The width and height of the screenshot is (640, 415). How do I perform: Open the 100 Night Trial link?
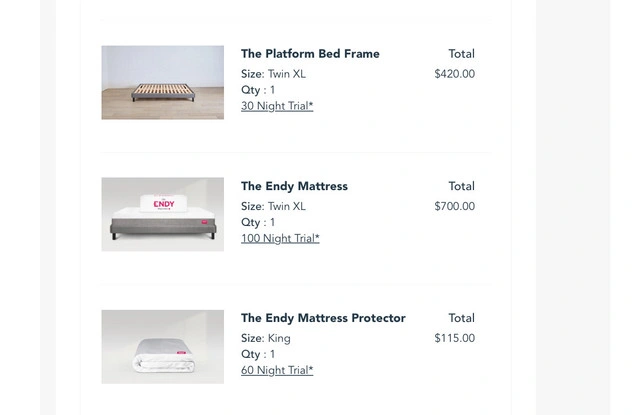(280, 238)
